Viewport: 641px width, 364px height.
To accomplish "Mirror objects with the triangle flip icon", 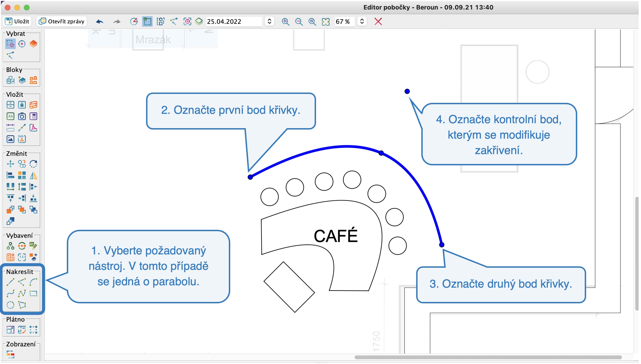I will (x=34, y=176).
